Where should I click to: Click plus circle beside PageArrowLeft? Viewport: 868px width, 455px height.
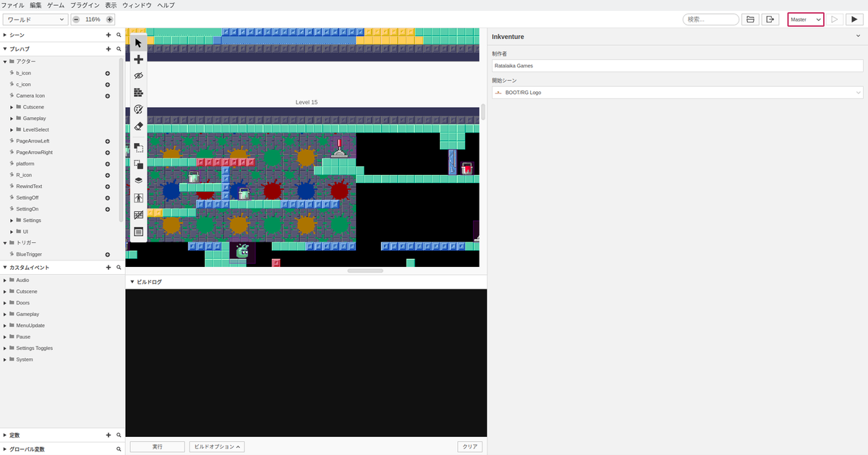[x=108, y=141]
